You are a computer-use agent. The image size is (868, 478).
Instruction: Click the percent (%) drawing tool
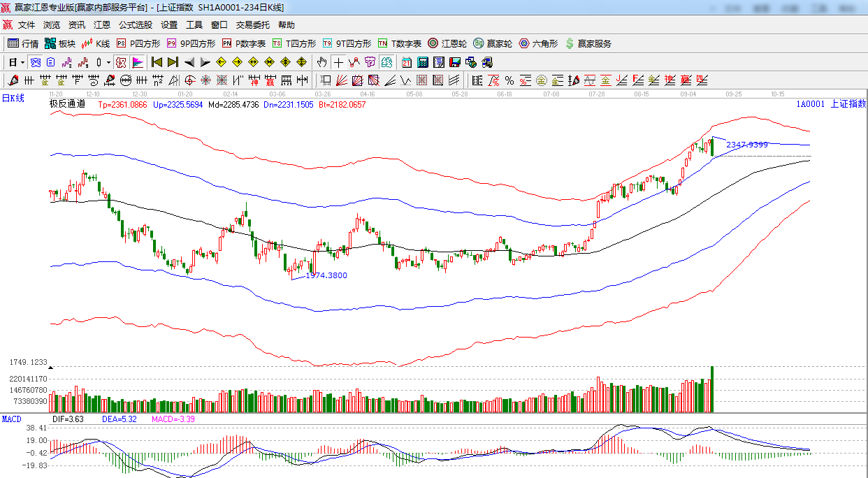tap(509, 80)
